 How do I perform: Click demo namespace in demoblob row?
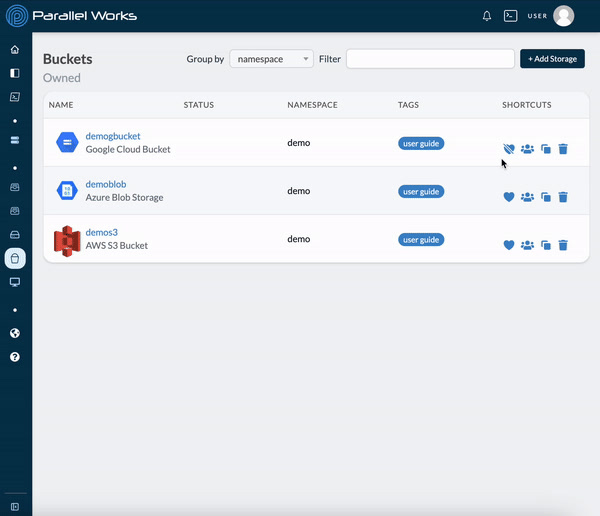[x=298, y=191]
